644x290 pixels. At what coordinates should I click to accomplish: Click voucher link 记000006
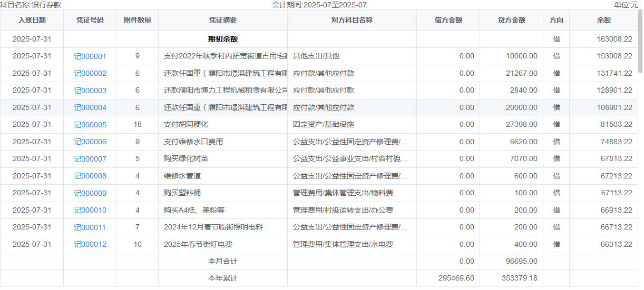point(90,142)
